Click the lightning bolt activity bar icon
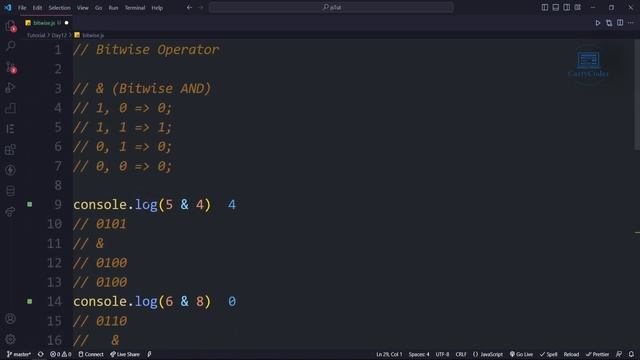 click(11, 170)
